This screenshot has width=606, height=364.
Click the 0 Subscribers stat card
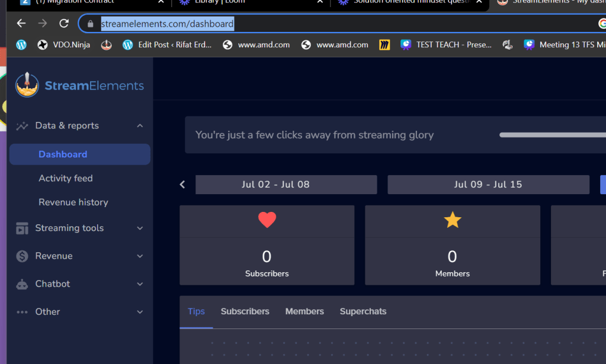(267, 245)
